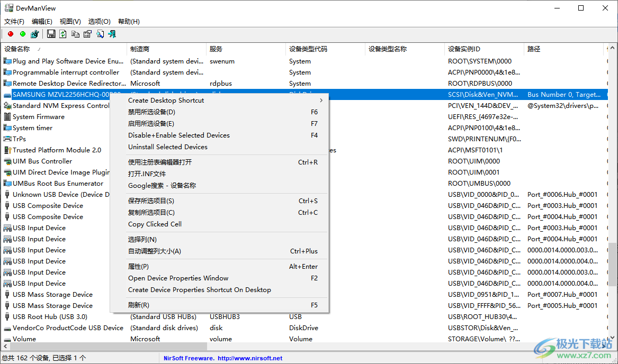Exit DevManView using the door toolbar icon
Viewport: 618px width, 364px height.
tap(112, 34)
